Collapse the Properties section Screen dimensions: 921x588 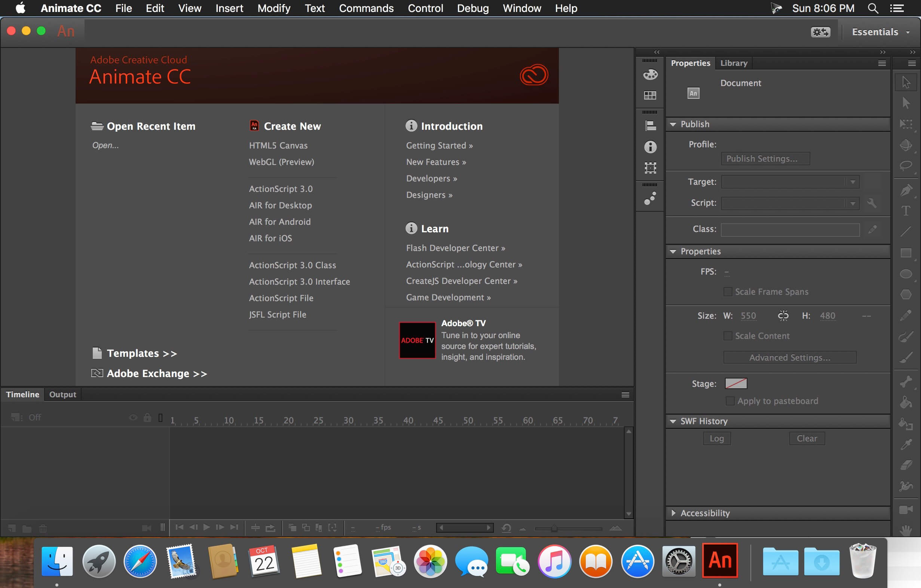(x=673, y=252)
